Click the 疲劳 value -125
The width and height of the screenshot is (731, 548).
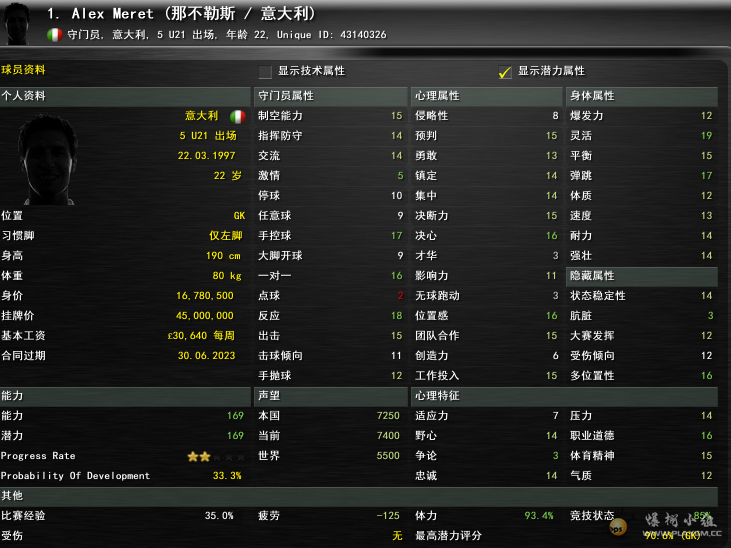point(388,516)
